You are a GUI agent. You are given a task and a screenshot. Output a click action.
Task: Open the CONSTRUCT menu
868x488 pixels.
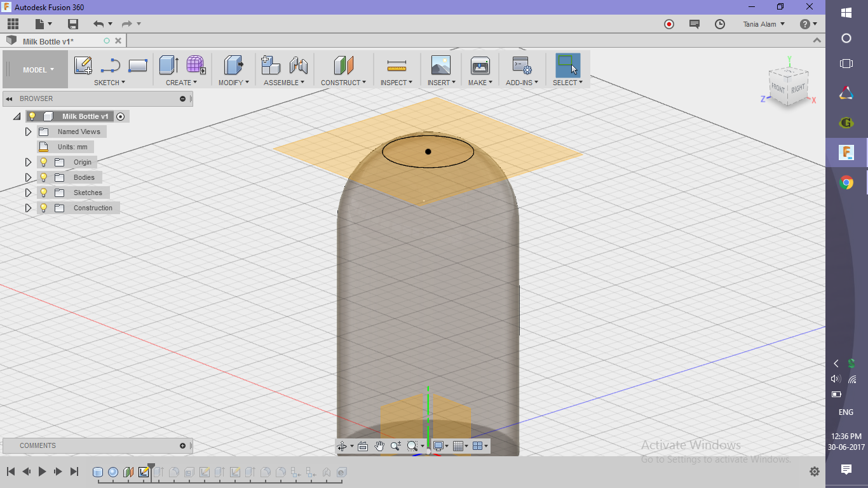pyautogui.click(x=343, y=83)
